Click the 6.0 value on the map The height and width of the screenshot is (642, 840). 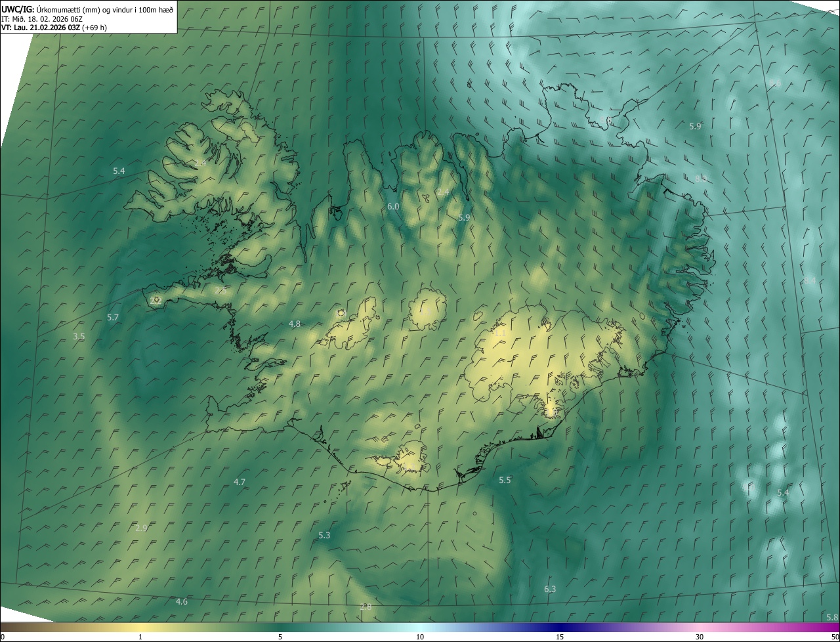tap(393, 206)
